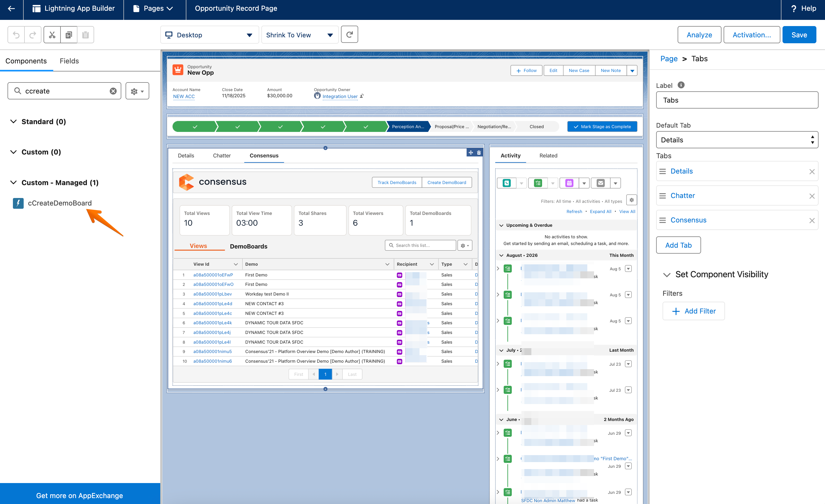Refresh the canvas preview
Screen dimensions: 825x504
[350, 34]
